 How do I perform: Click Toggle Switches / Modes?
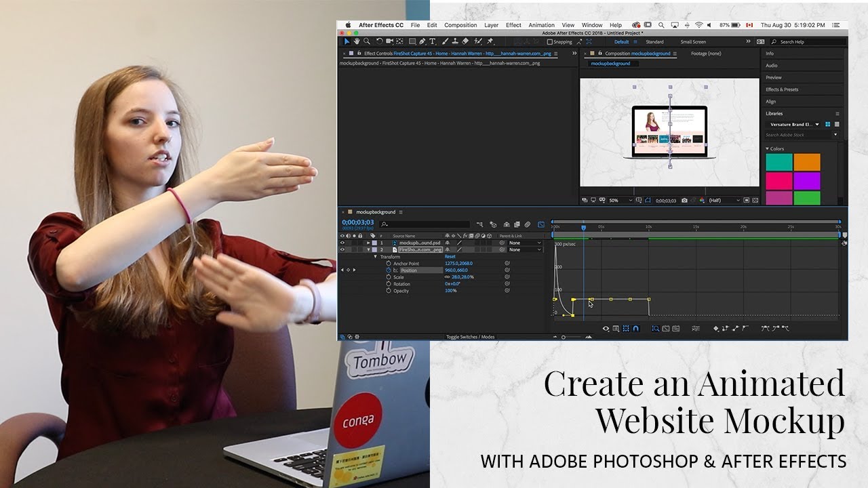point(470,337)
